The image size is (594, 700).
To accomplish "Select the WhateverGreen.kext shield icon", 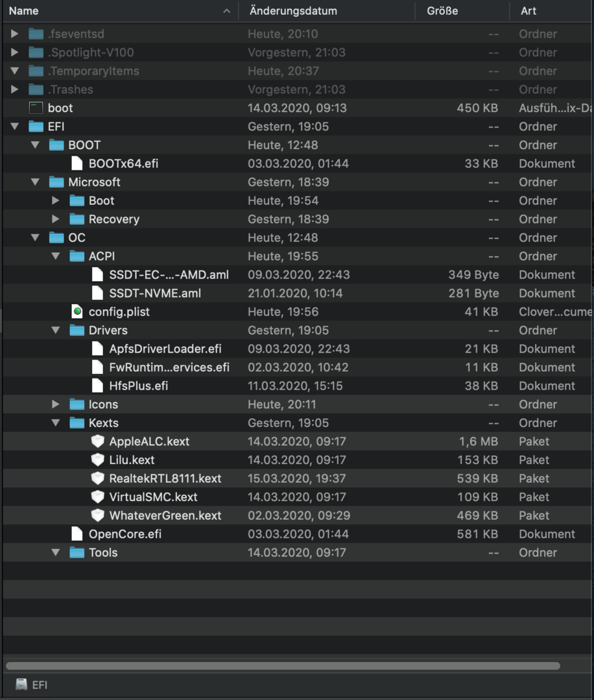I will pyautogui.click(x=97, y=516).
